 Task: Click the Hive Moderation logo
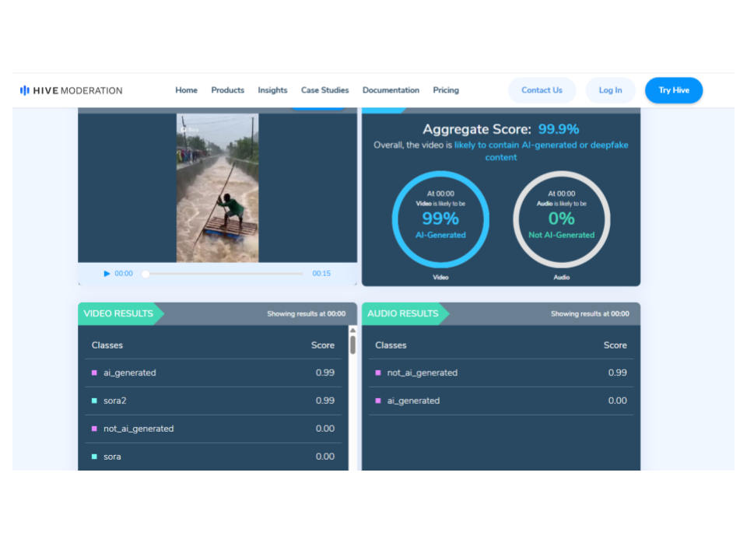tap(71, 90)
